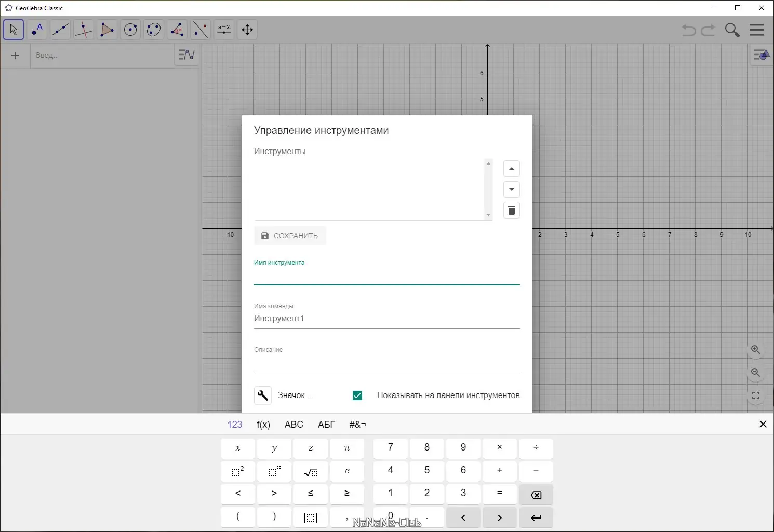Viewport: 774px width, 532px height.
Task: Select the Move Graphics View tool
Action: coord(247,30)
